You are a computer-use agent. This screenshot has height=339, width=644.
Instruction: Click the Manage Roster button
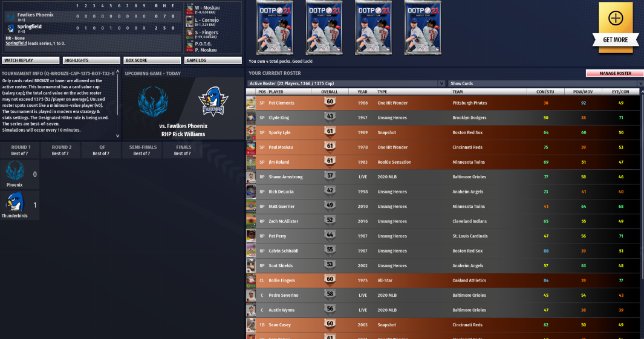[615, 73]
